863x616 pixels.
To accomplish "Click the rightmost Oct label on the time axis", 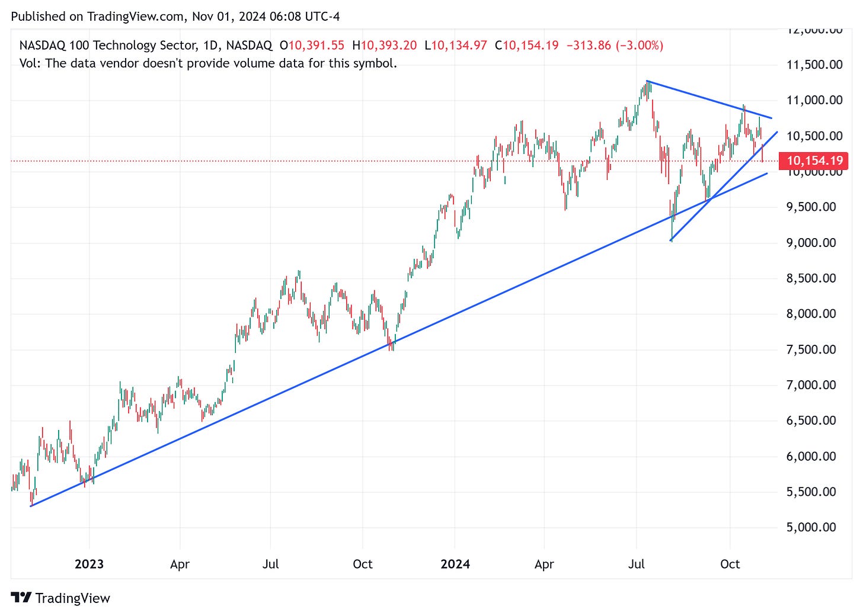I will (x=730, y=564).
